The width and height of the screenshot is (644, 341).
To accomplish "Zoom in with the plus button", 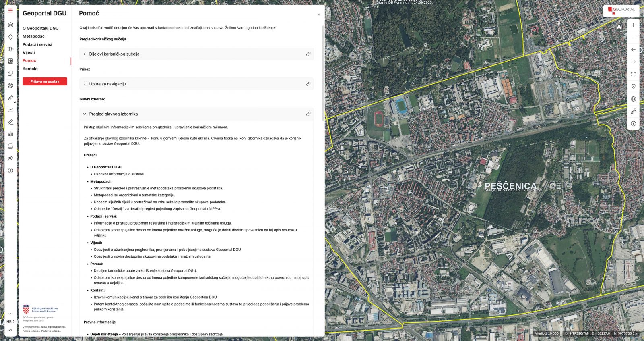I will (x=633, y=25).
